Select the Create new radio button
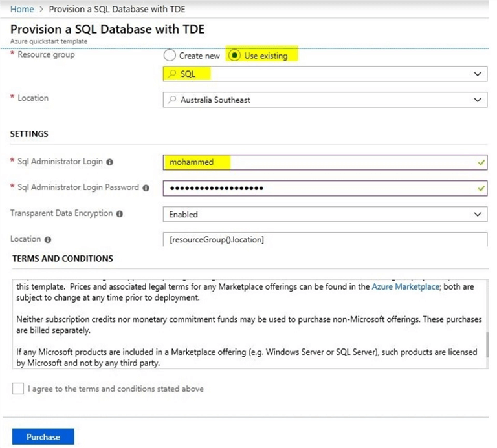The image size is (497, 448). tap(170, 56)
